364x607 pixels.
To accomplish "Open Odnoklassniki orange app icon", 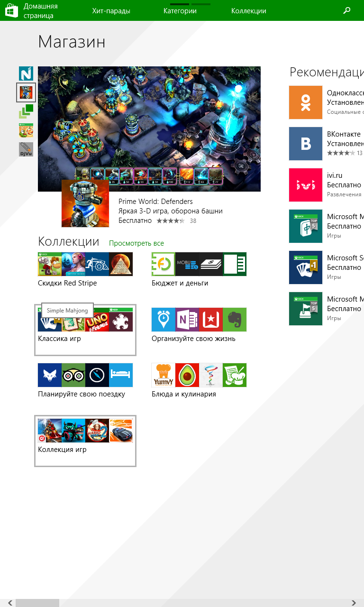I will (x=306, y=102).
